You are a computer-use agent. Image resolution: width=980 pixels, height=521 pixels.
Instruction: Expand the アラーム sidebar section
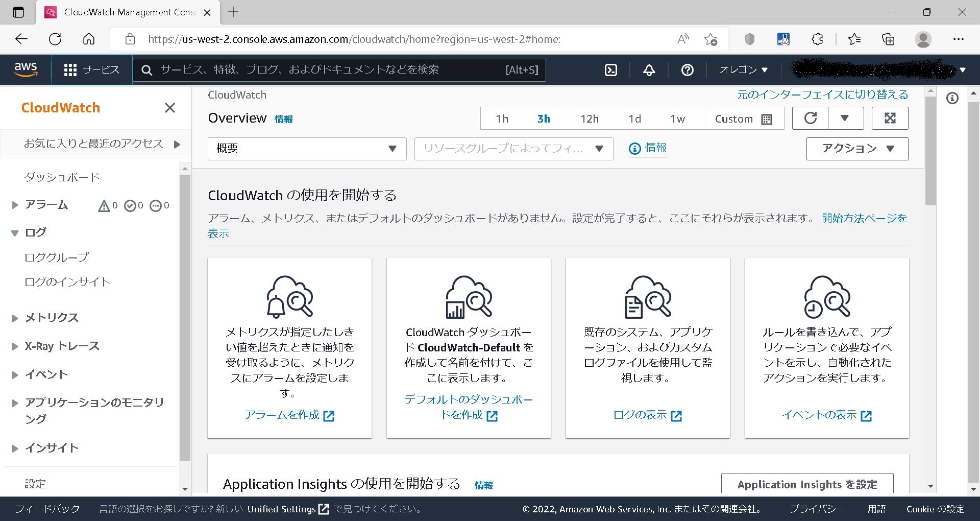coord(15,205)
